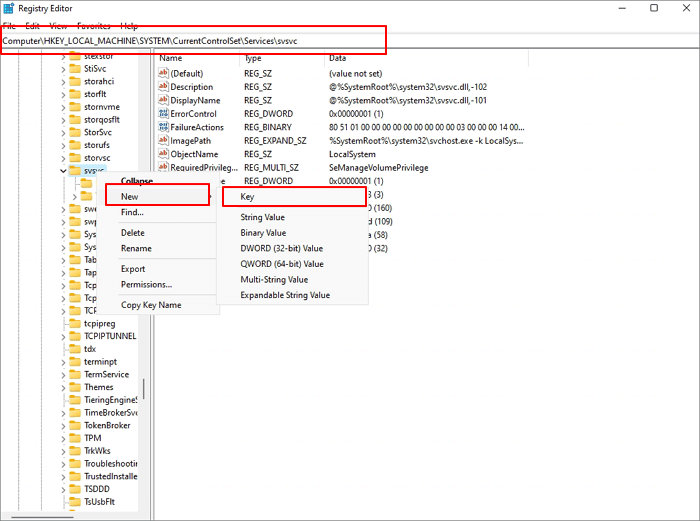
Task: Click the Type column header
Action: click(253, 59)
